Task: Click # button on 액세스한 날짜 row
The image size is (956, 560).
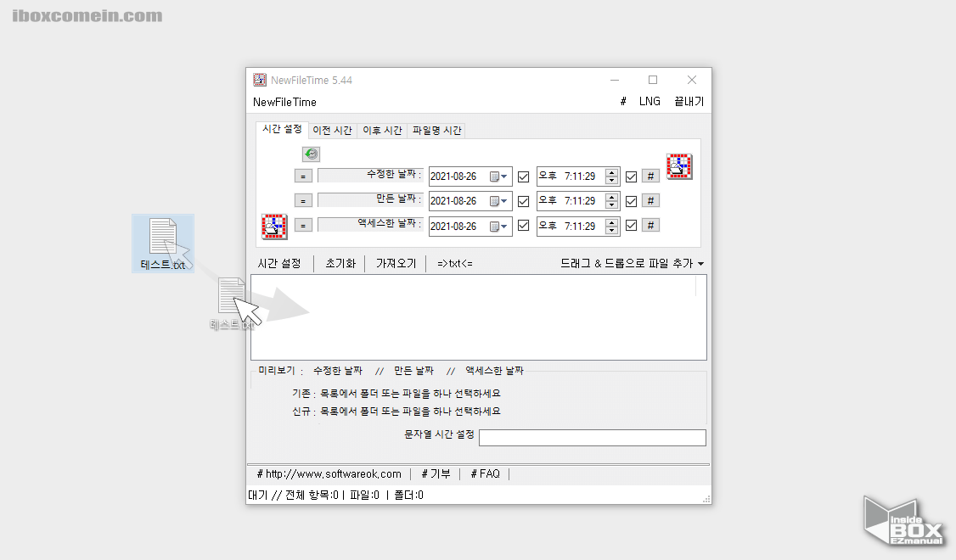Action: point(650,226)
